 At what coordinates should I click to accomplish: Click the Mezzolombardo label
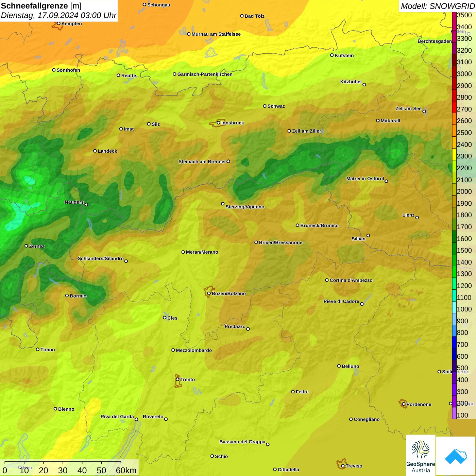(x=194, y=350)
